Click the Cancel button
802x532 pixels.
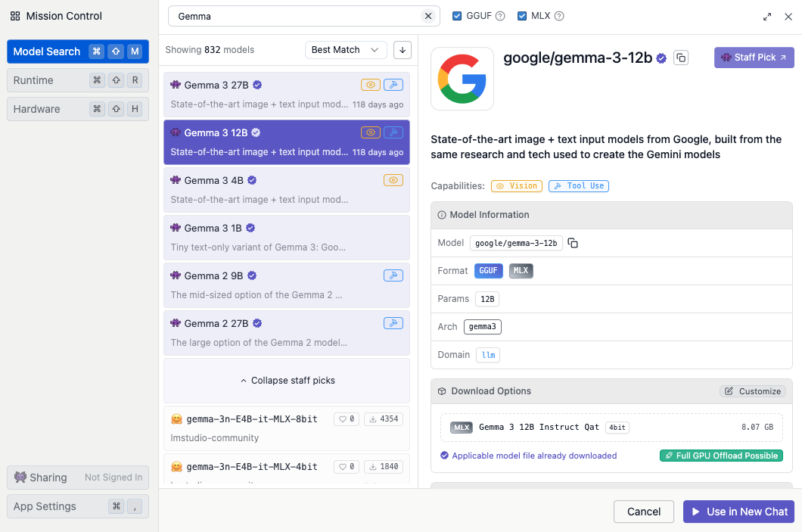pyautogui.click(x=643, y=512)
